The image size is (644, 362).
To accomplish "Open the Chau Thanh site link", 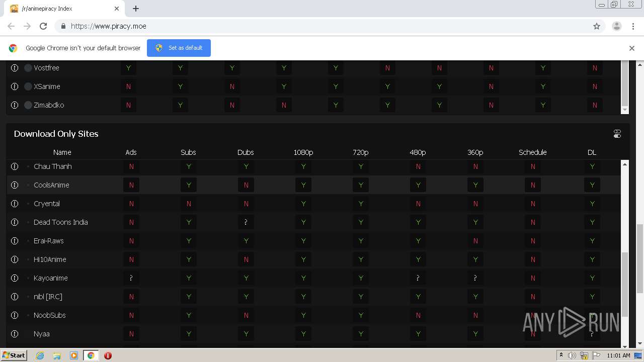I will [53, 166].
